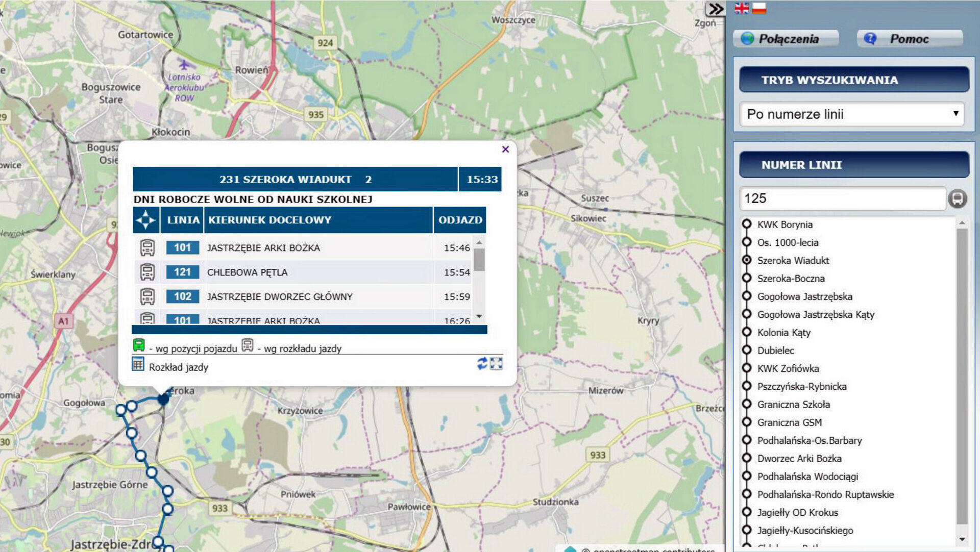The height and width of the screenshot is (552, 980).
Task: Select the Szeroka Wiadukt stop marker
Action: coord(747,260)
